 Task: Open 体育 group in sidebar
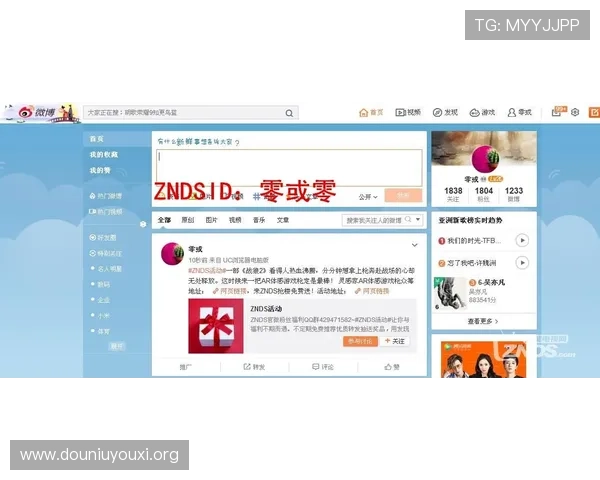(x=103, y=331)
